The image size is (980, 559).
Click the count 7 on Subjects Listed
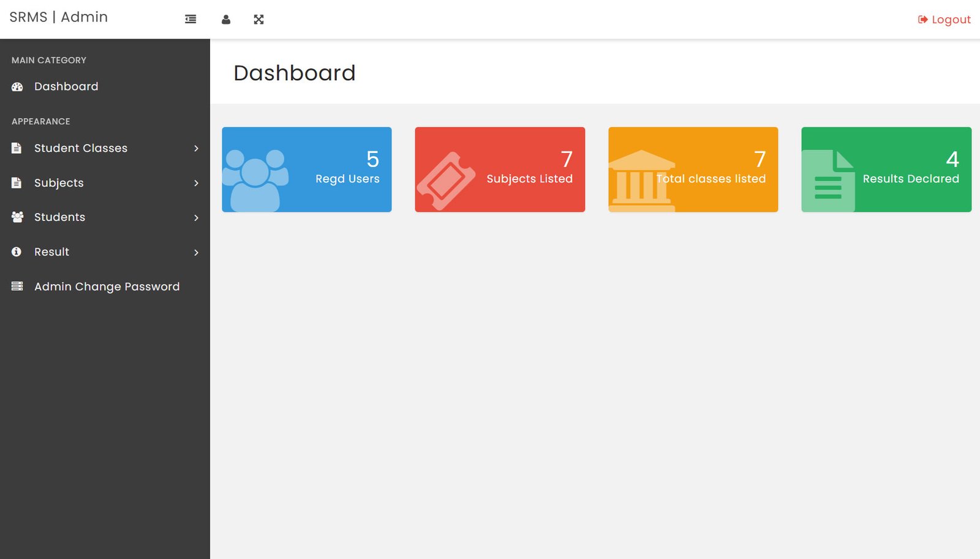click(x=567, y=159)
